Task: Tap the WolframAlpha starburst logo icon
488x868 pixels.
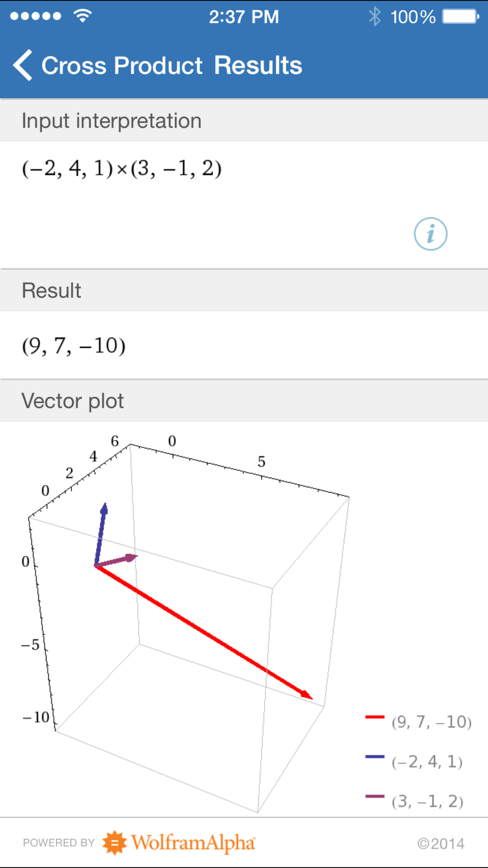Action: click(115, 843)
